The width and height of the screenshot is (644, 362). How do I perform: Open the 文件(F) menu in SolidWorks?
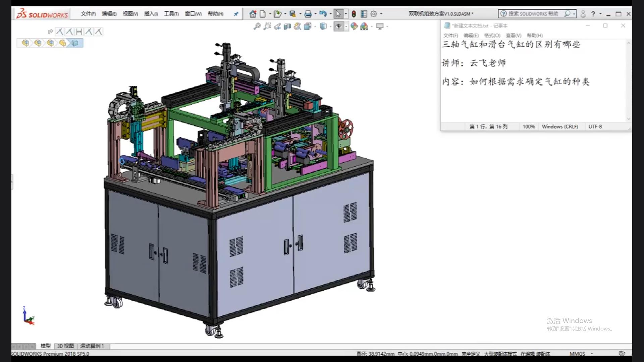pyautogui.click(x=88, y=14)
